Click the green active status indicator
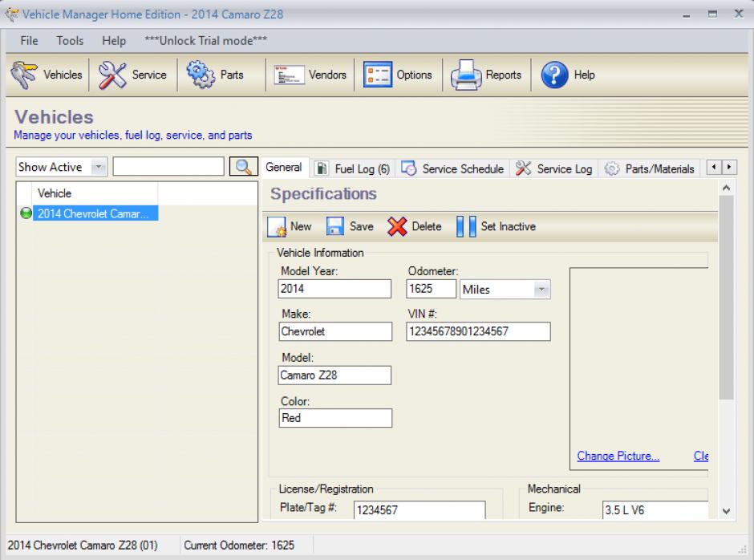Viewport: 754px width, 560px height. click(x=26, y=213)
